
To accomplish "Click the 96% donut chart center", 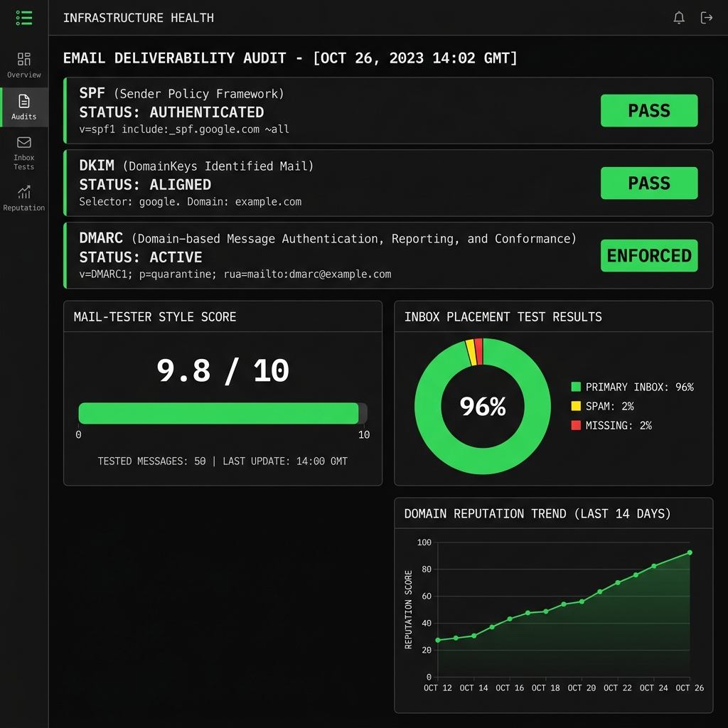I will tap(483, 406).
